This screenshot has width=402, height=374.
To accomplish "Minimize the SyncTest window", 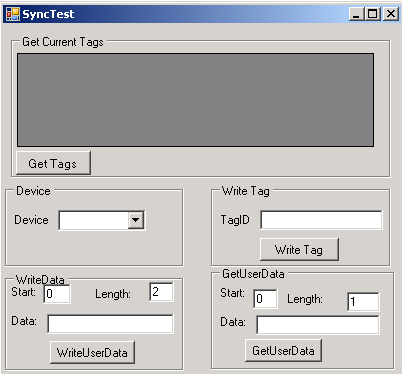I will point(356,14).
